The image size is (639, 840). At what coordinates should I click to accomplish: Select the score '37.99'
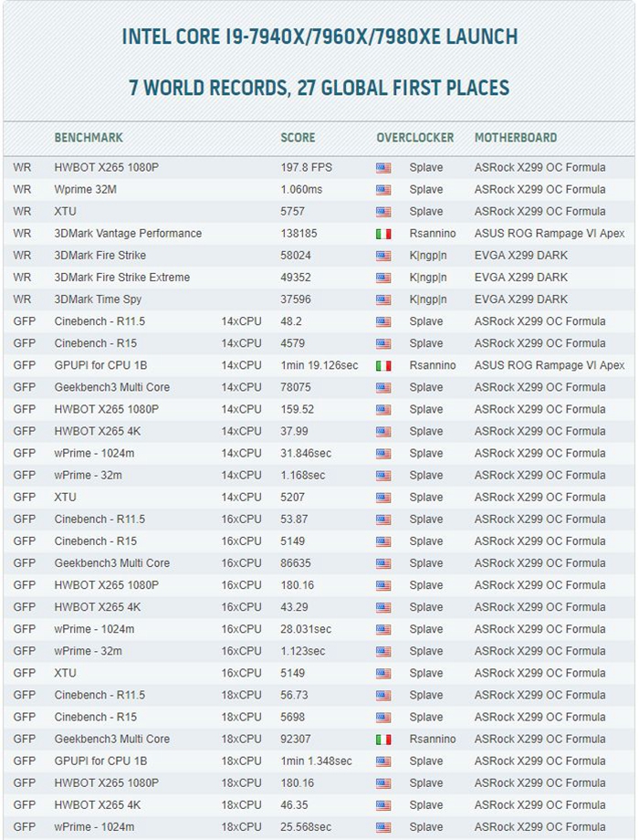point(295,431)
